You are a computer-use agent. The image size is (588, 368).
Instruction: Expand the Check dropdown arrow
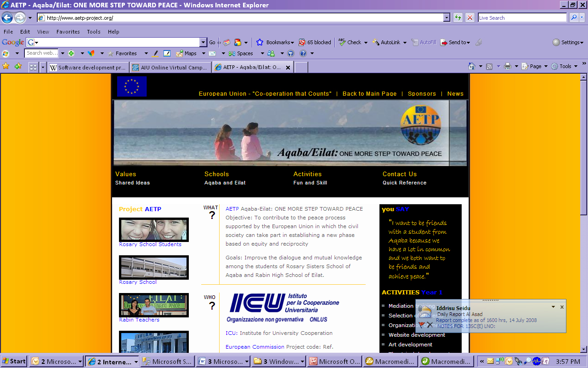tap(366, 43)
